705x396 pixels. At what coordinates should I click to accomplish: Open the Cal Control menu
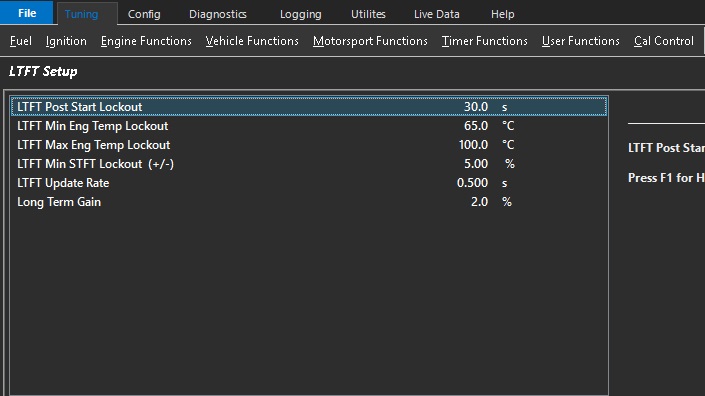pos(664,41)
